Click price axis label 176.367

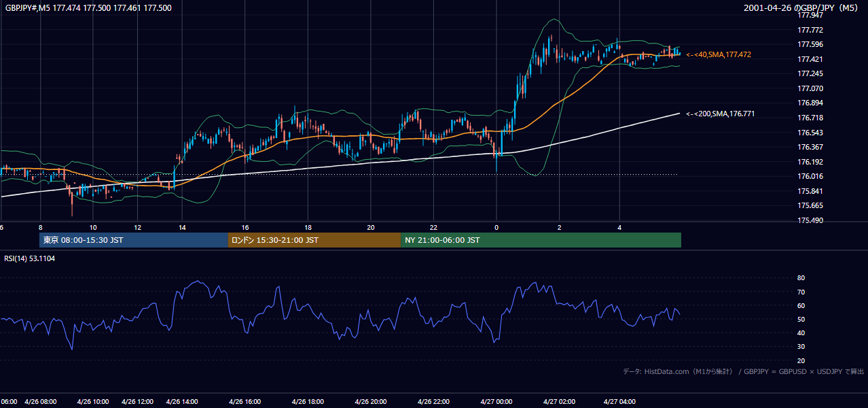(810, 147)
